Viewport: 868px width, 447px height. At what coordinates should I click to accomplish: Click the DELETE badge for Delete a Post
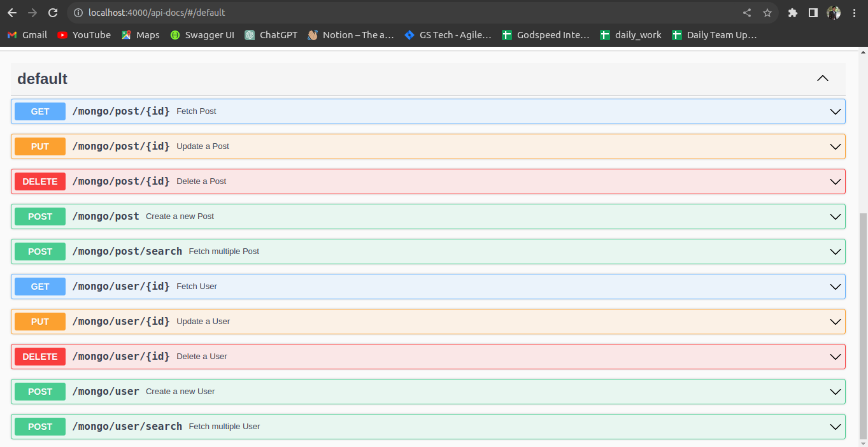click(x=40, y=181)
